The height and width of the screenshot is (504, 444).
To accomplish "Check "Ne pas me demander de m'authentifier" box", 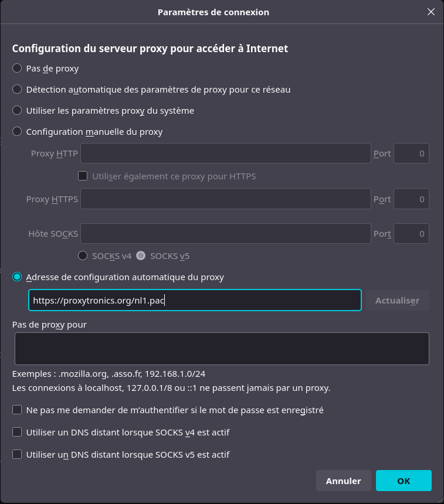I will point(18,410).
